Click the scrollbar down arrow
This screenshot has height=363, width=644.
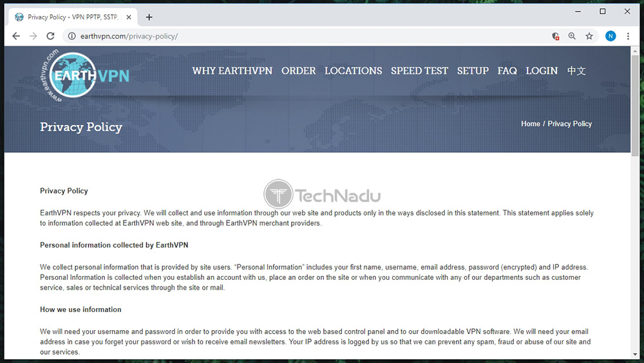[x=635, y=355]
